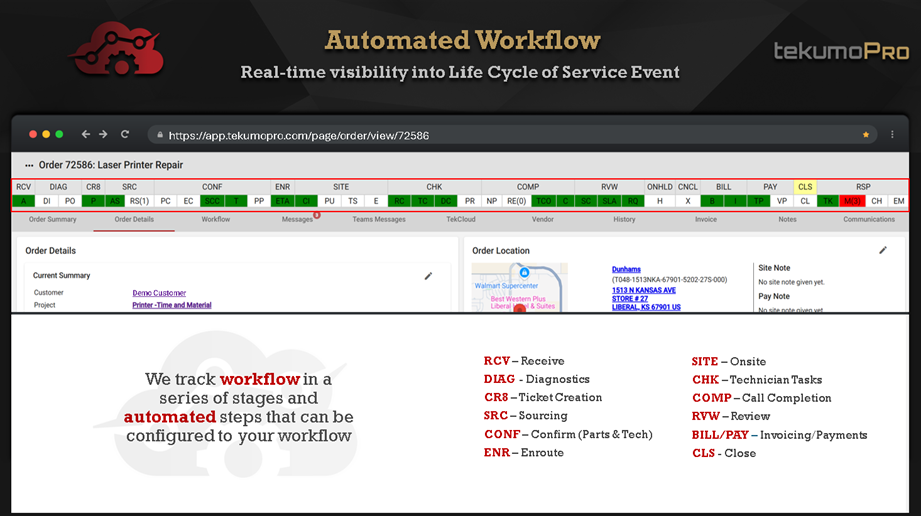Click the red MCD workflow status cell

[852, 201]
